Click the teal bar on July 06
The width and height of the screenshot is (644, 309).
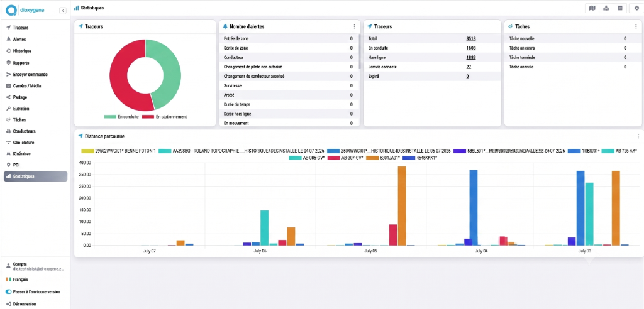265,228
